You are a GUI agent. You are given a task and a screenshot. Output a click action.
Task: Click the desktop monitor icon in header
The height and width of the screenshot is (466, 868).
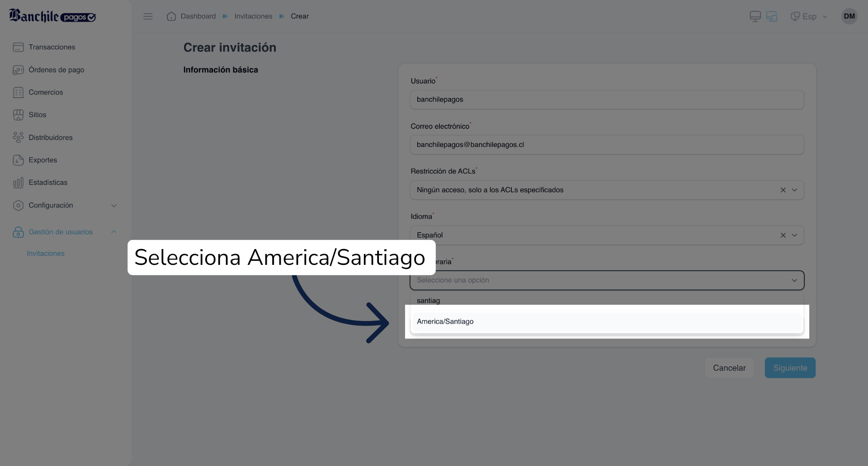point(755,17)
